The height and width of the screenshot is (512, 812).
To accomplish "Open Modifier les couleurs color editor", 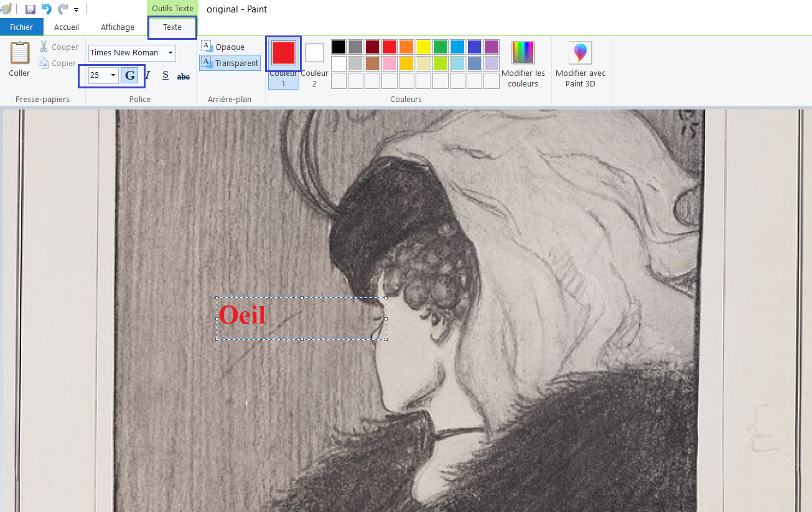I will click(x=523, y=64).
